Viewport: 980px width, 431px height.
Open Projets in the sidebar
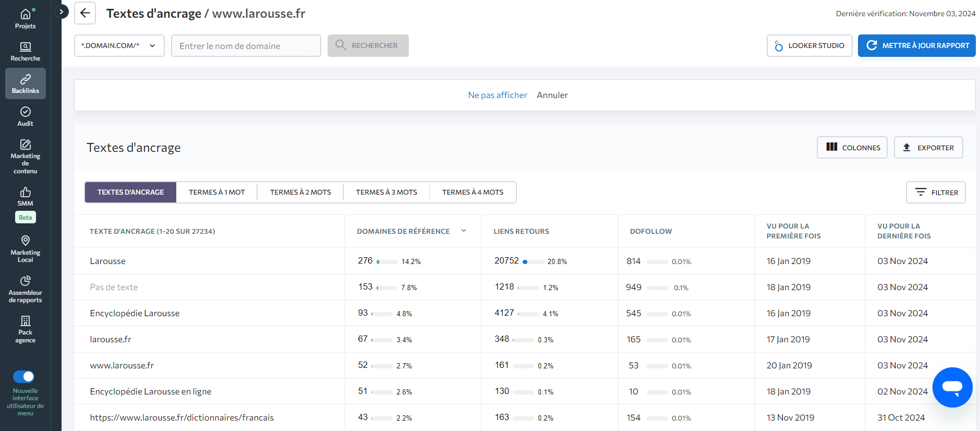(25, 19)
